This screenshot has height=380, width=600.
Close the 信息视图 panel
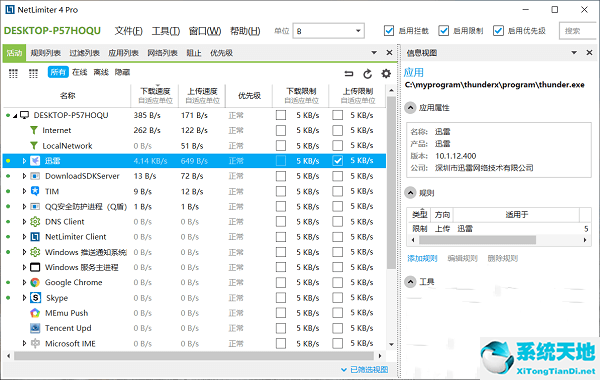click(589, 52)
